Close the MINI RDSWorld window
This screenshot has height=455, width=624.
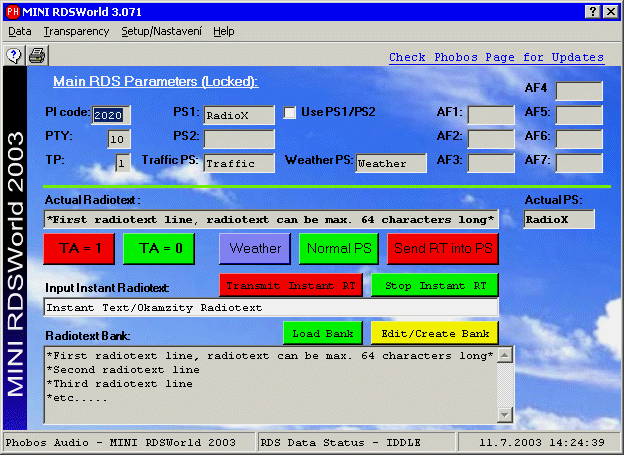pyautogui.click(x=610, y=12)
